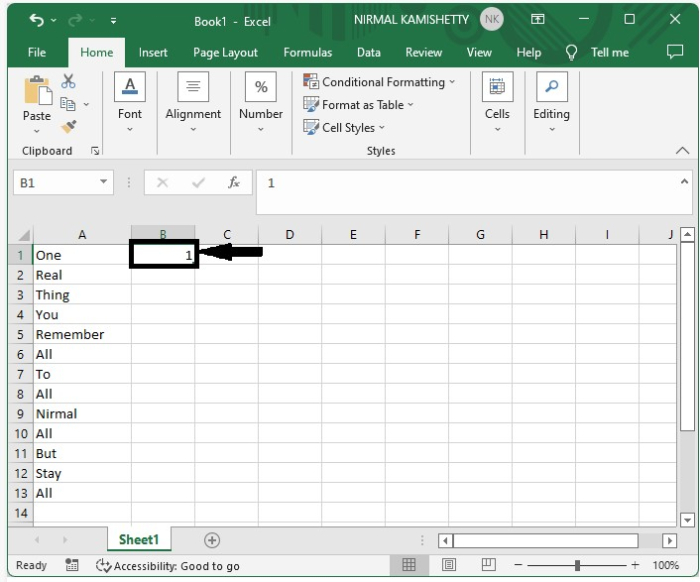
Task: Switch to Normal view icon
Action: tap(408, 565)
